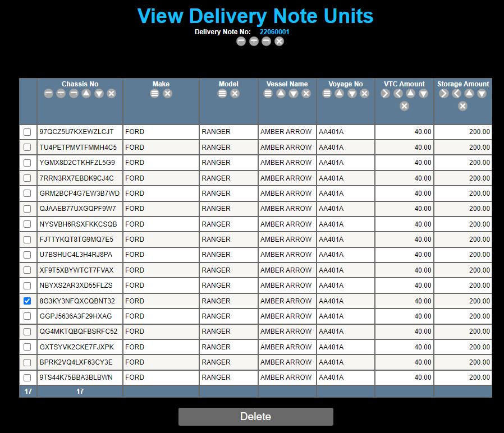Tick the checkbox for 7RRN3RX7EBDK9CJ4C
This screenshot has height=433, width=504.
pyautogui.click(x=28, y=178)
